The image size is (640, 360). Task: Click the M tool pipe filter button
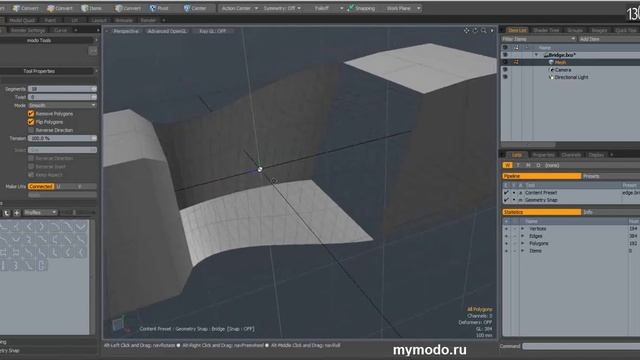528,165
